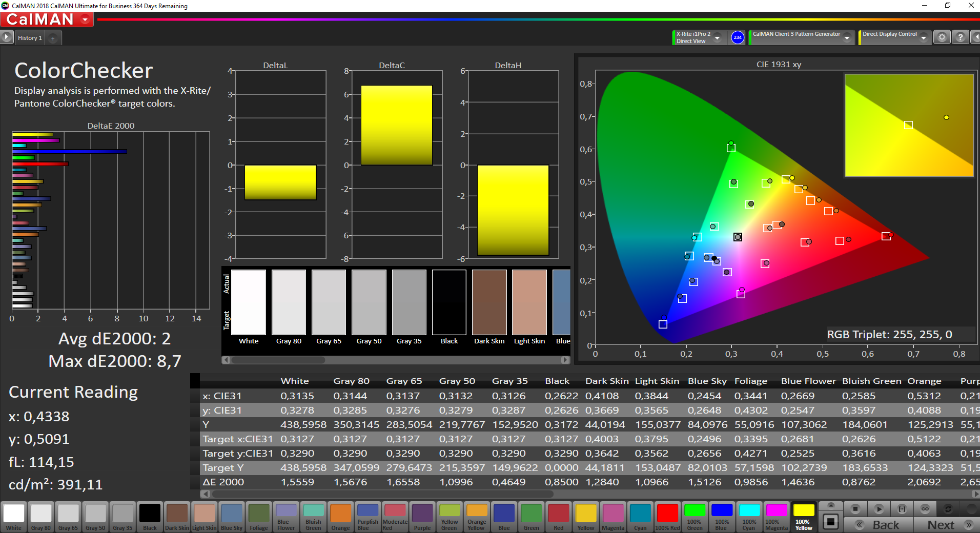Screen dimensions: 980x533
Task: Click the data table horizontal scrollbar thumb
Action: [x=382, y=494]
